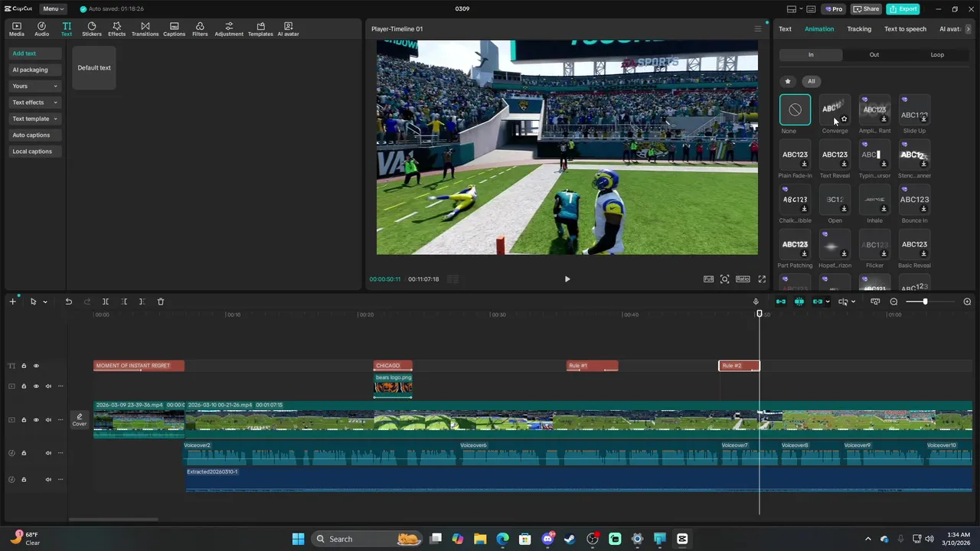
Task: Enter player fullscreen mode
Action: (762, 279)
